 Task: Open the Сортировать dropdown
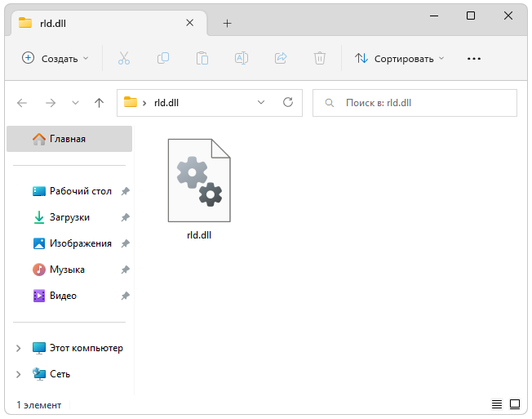click(400, 58)
